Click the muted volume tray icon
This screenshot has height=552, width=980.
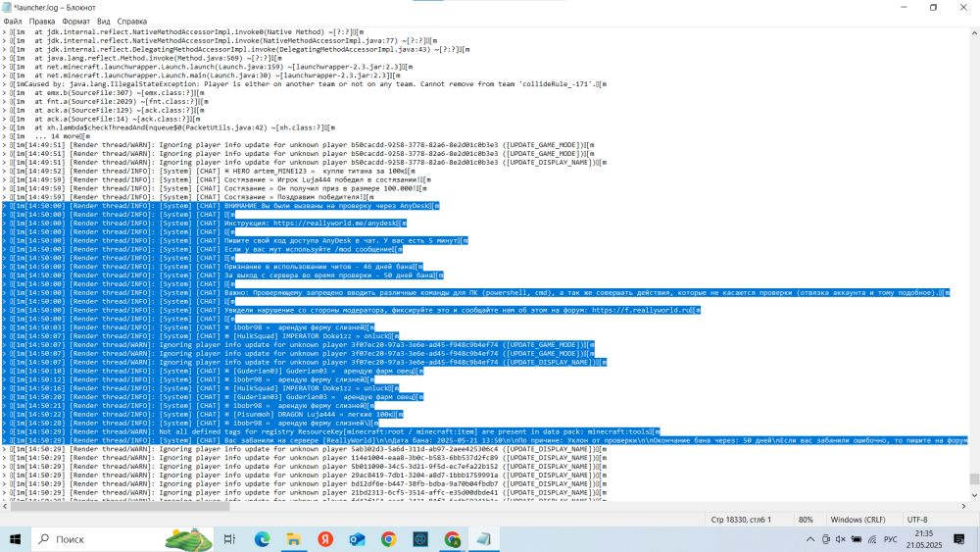[x=841, y=539]
